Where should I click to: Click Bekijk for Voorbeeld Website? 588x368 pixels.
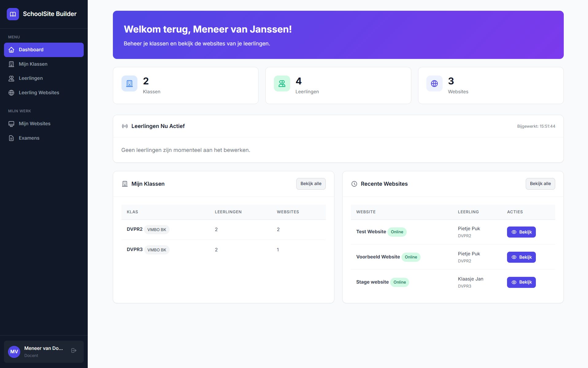tap(521, 257)
